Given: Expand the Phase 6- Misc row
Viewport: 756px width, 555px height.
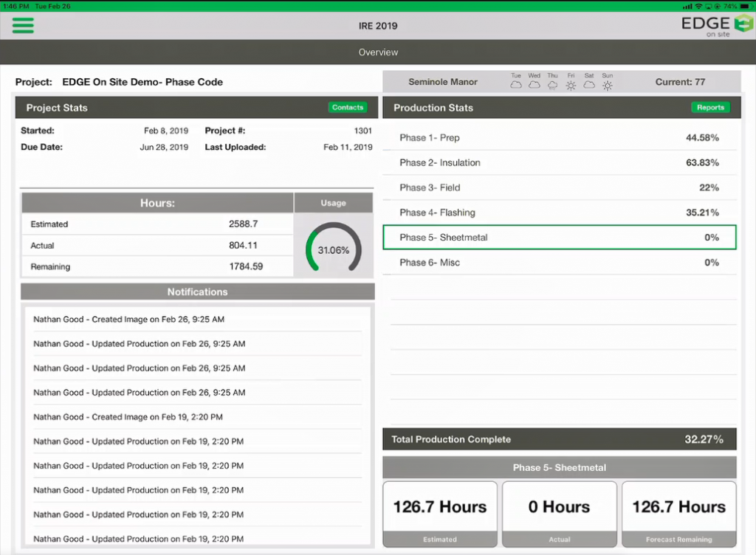Looking at the screenshot, I should [559, 261].
